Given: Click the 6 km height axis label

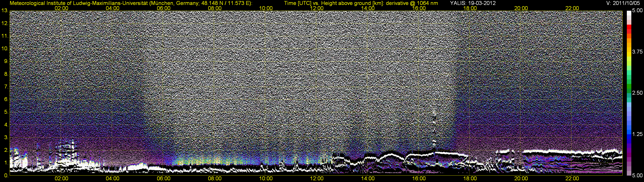Looking at the screenshot, I should (x=6, y=100).
